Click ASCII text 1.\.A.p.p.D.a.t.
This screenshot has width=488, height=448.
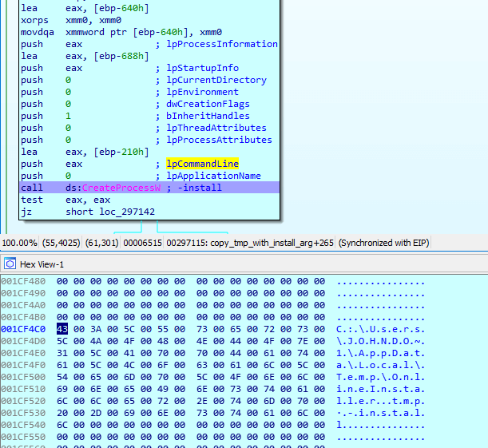coord(380,353)
